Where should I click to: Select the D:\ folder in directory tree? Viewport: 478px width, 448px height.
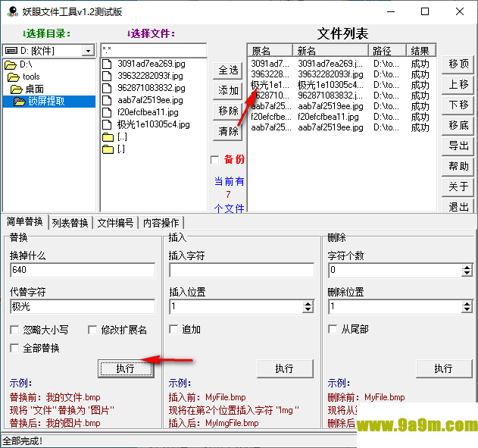(19, 64)
